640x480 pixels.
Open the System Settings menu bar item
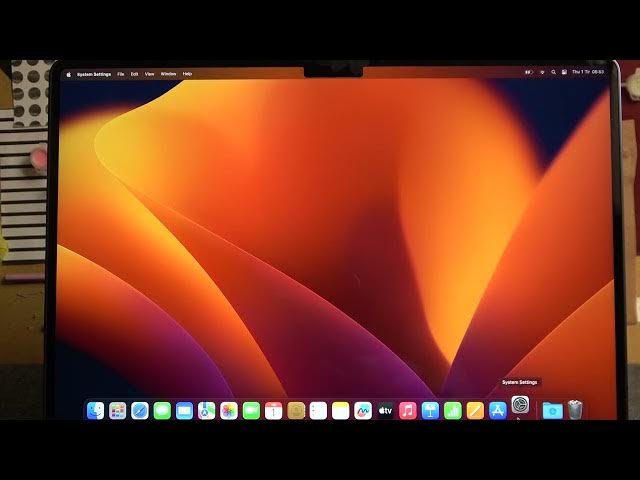coord(94,74)
